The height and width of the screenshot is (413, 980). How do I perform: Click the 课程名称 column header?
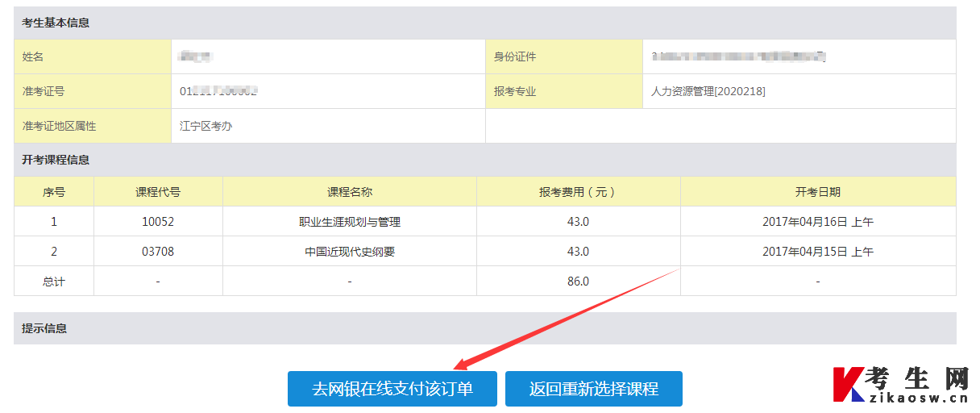[350, 192]
